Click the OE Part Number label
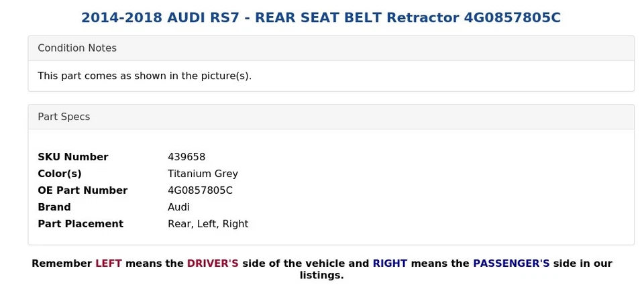Screen dimensions: 644x291 pyautogui.click(x=83, y=190)
